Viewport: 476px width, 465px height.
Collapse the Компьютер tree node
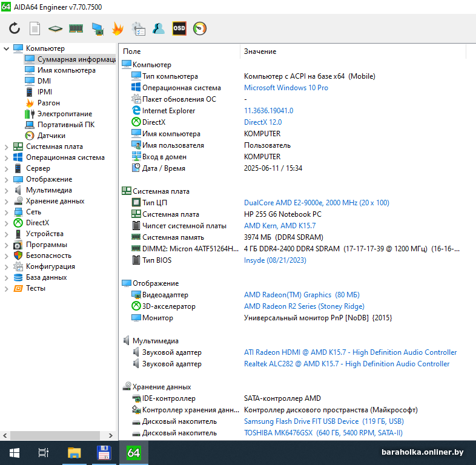[x=6, y=48]
